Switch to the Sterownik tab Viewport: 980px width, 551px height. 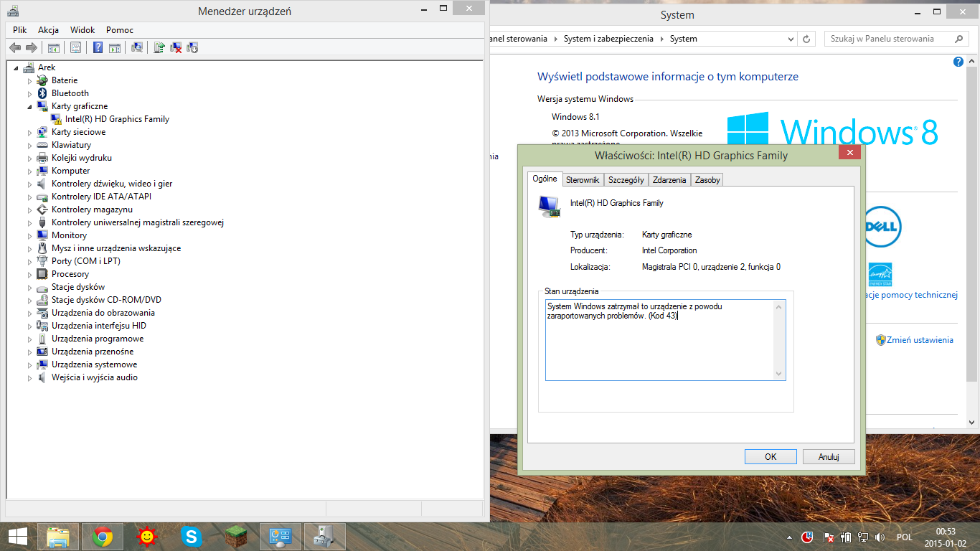[583, 180]
